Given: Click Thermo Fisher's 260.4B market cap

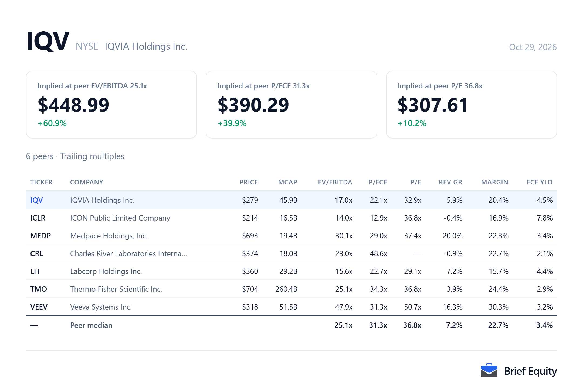Looking at the screenshot, I should [x=286, y=289].
